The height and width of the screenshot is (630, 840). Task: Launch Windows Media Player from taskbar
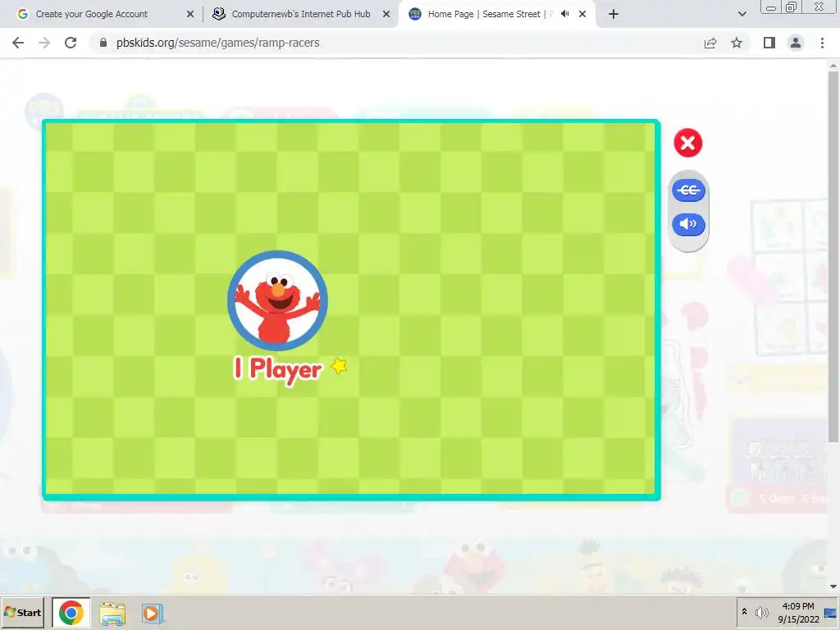[152, 614]
